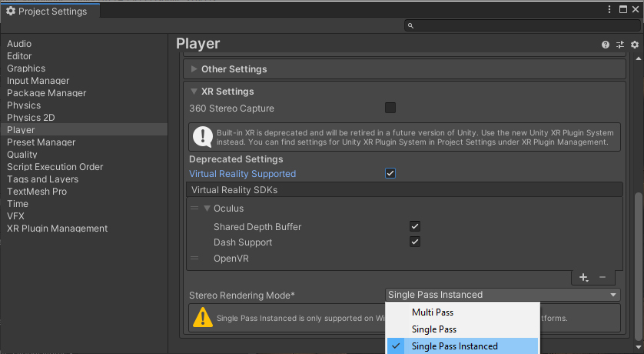Click the Player preset sliders icon
Viewport: 644px width, 354px height.
[620, 45]
